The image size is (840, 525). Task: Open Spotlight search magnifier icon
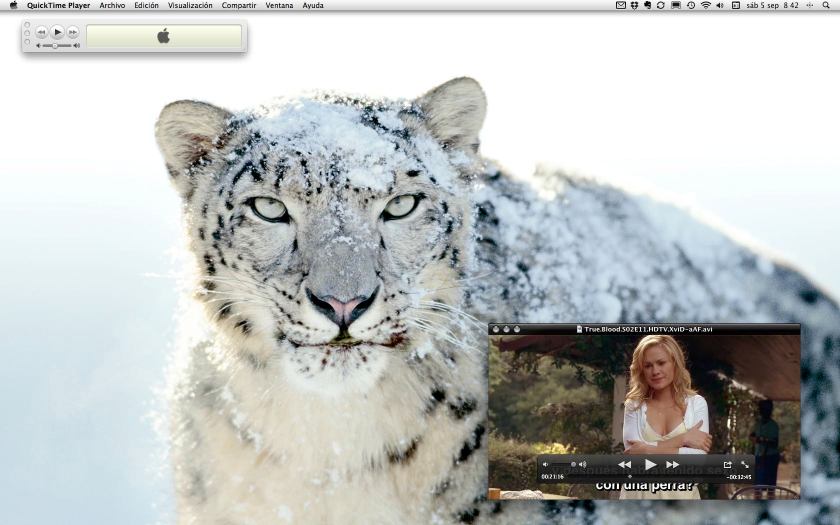pyautogui.click(x=826, y=6)
